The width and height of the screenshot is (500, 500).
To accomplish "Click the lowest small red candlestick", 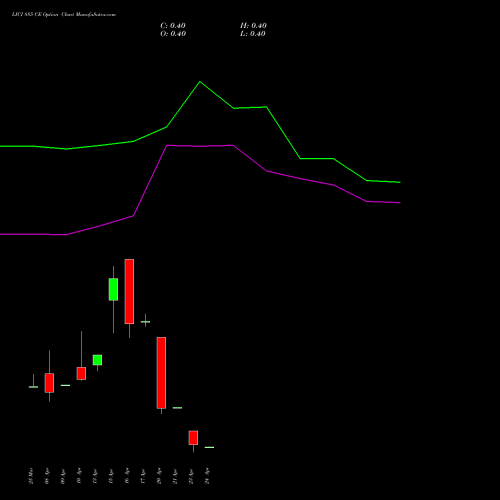I will 193,438.
